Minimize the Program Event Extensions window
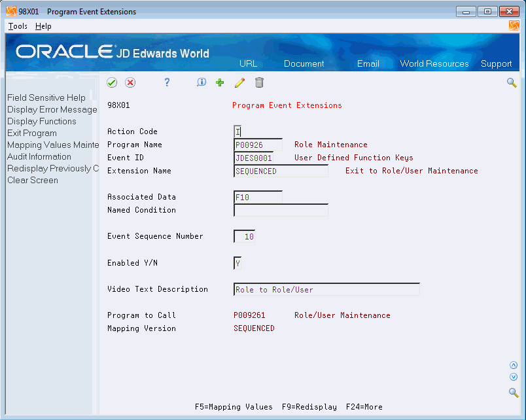Screen dimensions: 526x420 tap(466, 12)
